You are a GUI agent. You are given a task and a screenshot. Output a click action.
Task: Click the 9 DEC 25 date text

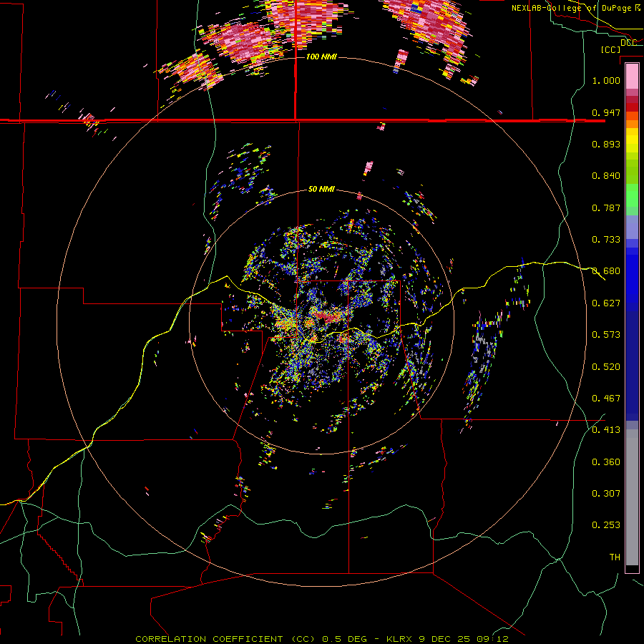[444, 639]
